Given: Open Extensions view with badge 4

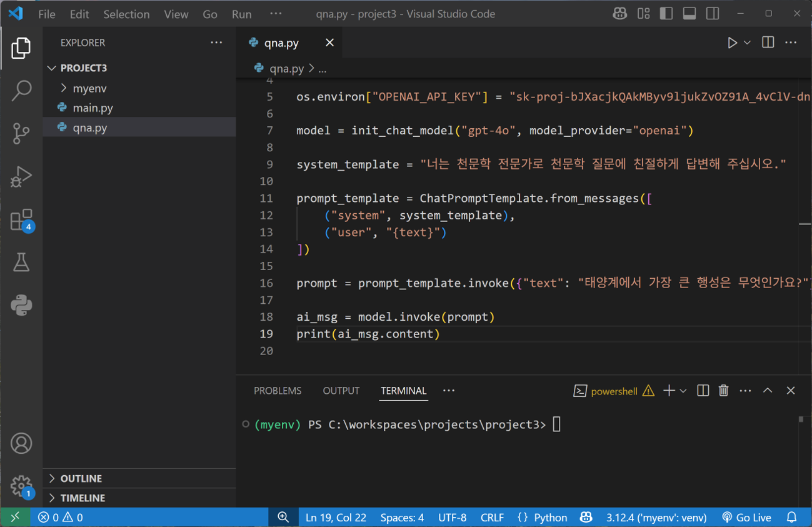Looking at the screenshot, I should click(x=21, y=220).
